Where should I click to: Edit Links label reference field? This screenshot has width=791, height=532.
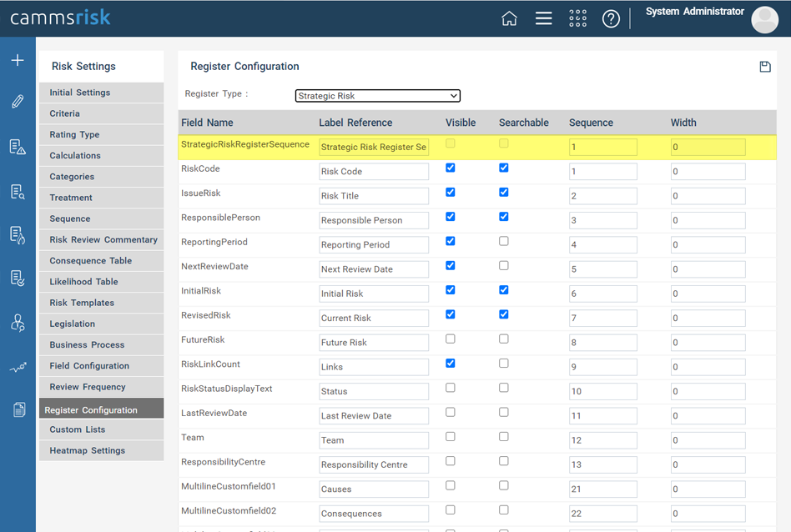374,367
